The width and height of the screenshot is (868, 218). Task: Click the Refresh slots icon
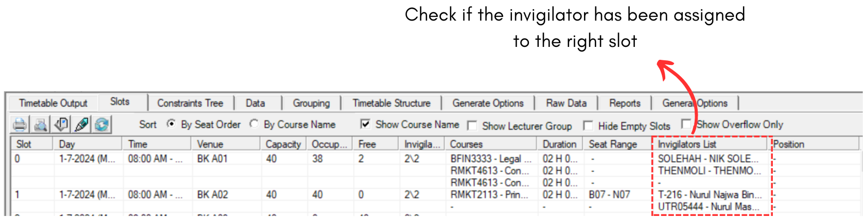click(102, 125)
